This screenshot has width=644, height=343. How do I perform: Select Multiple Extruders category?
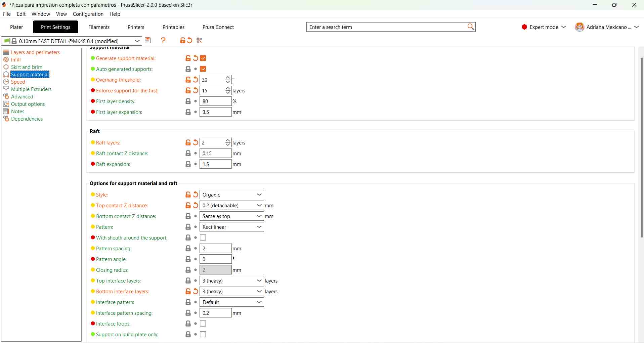(x=31, y=89)
